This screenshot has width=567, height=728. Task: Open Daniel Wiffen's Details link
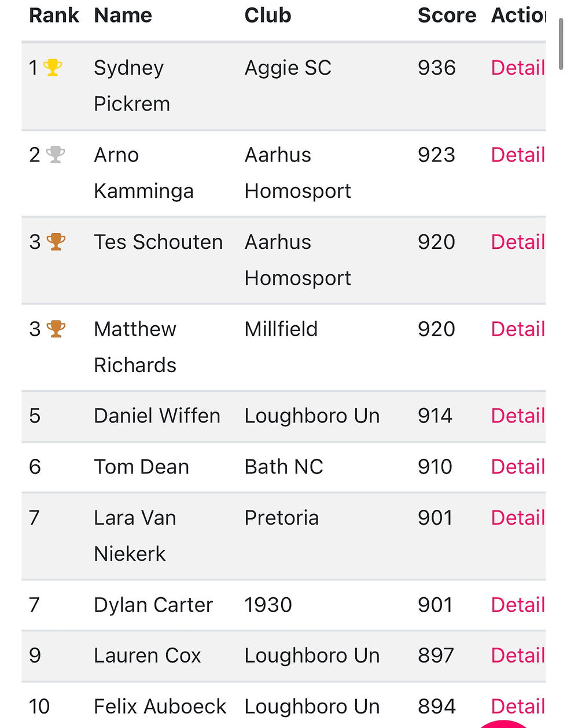518,416
